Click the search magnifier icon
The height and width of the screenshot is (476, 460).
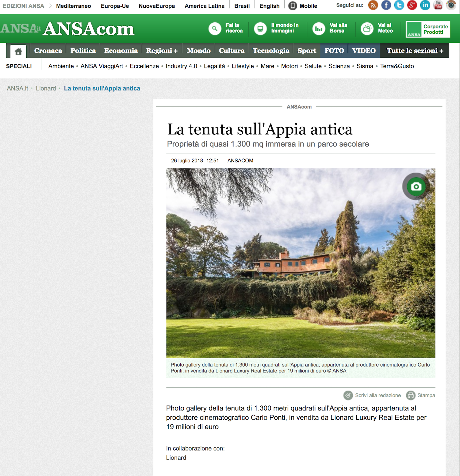[x=215, y=29]
